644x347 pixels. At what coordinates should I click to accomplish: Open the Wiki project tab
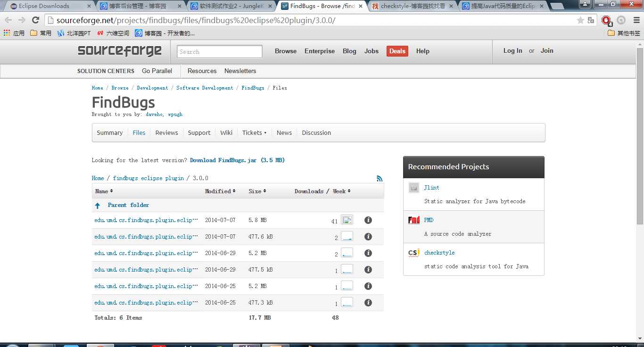click(x=226, y=133)
